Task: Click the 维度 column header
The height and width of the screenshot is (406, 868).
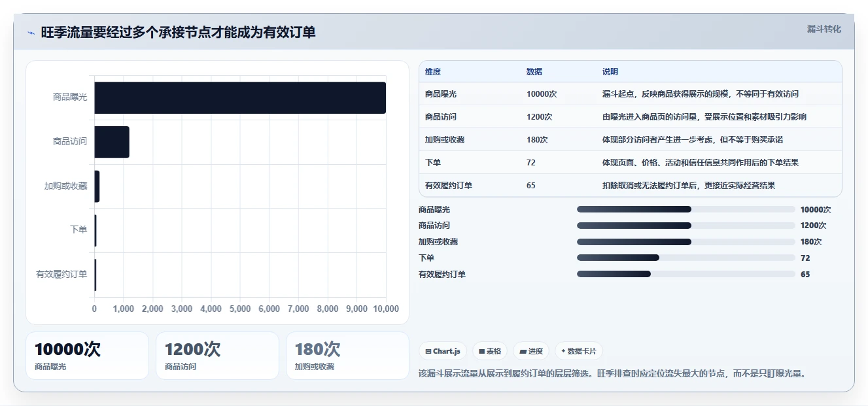Action: click(433, 72)
